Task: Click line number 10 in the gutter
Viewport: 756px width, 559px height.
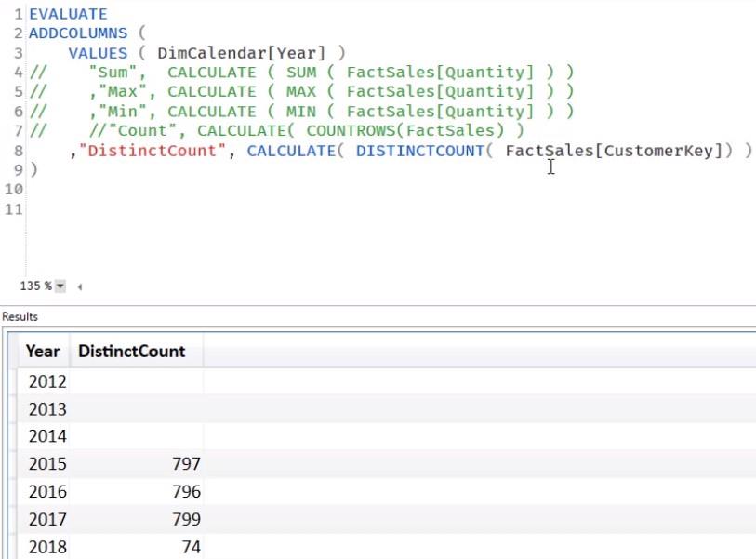Action: click(14, 189)
